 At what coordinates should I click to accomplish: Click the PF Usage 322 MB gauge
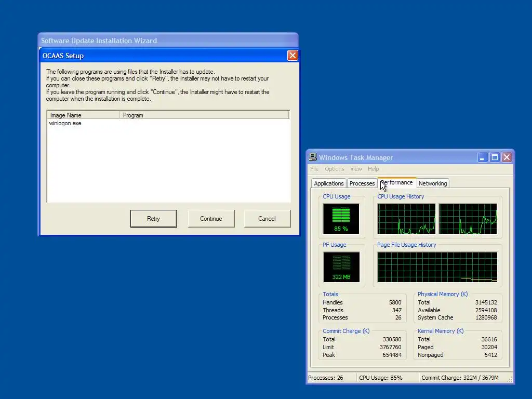click(341, 267)
